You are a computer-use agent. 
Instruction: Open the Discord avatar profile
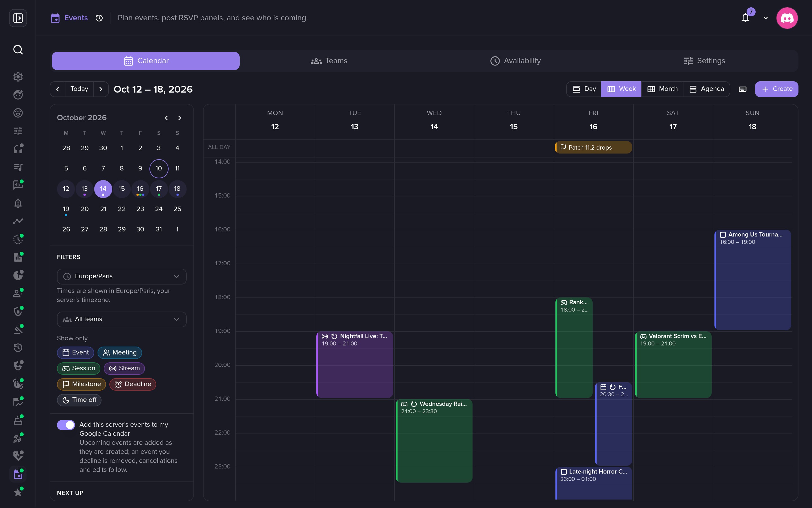point(787,18)
